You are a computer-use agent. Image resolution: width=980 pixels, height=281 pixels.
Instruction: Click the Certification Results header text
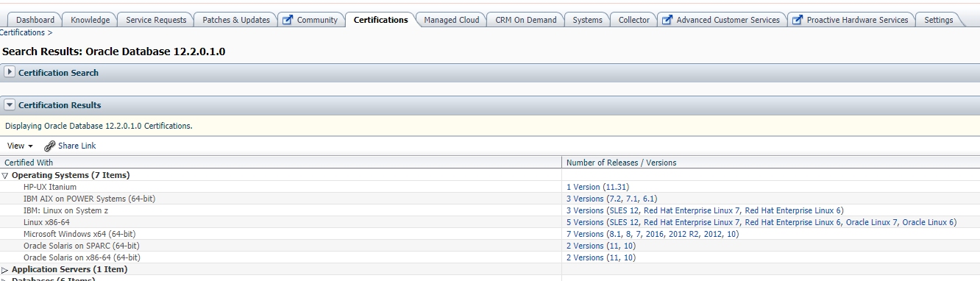click(60, 105)
